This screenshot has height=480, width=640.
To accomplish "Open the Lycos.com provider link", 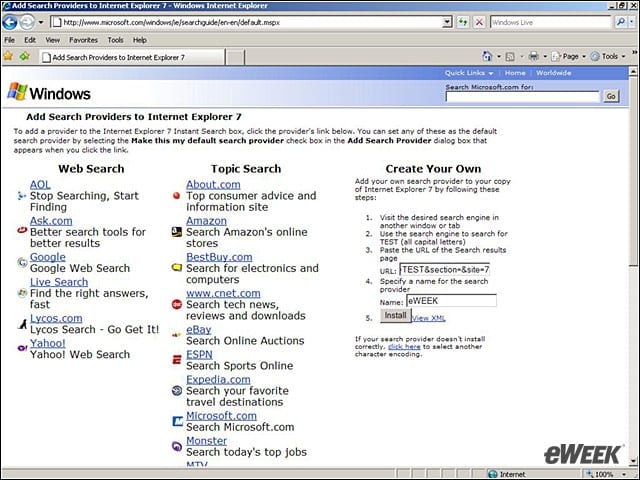I will coord(56,318).
